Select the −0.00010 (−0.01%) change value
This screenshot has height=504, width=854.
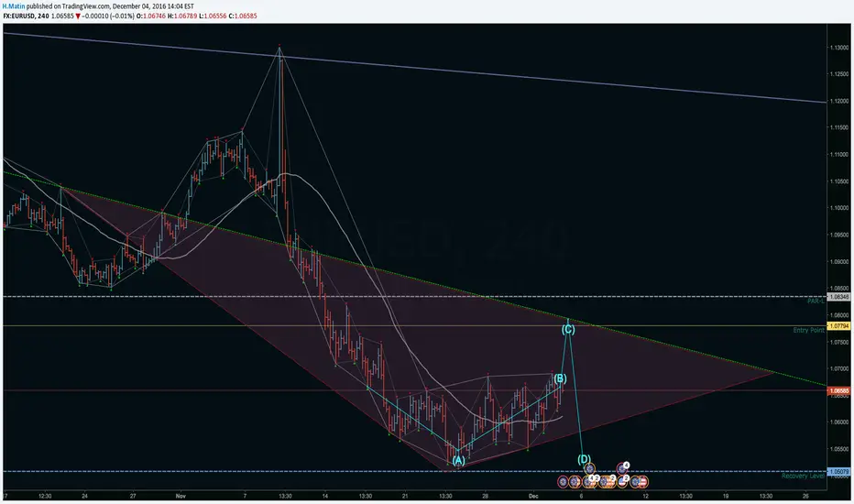click(108, 16)
